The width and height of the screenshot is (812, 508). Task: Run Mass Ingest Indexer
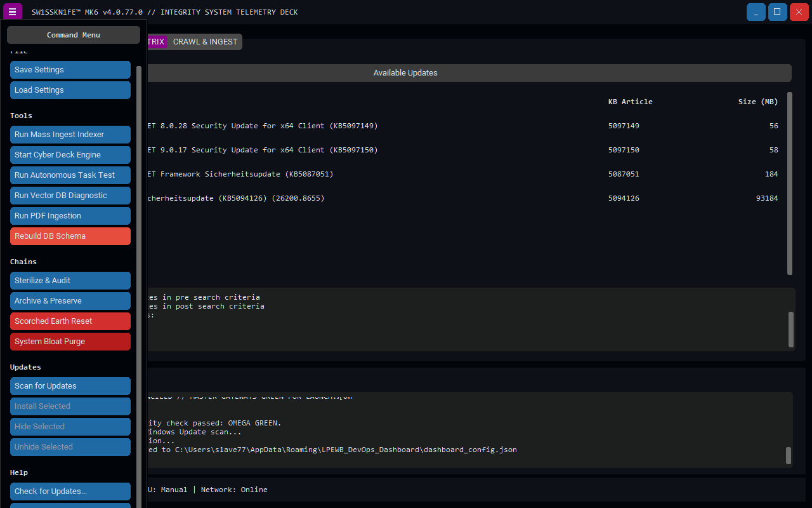(70, 135)
